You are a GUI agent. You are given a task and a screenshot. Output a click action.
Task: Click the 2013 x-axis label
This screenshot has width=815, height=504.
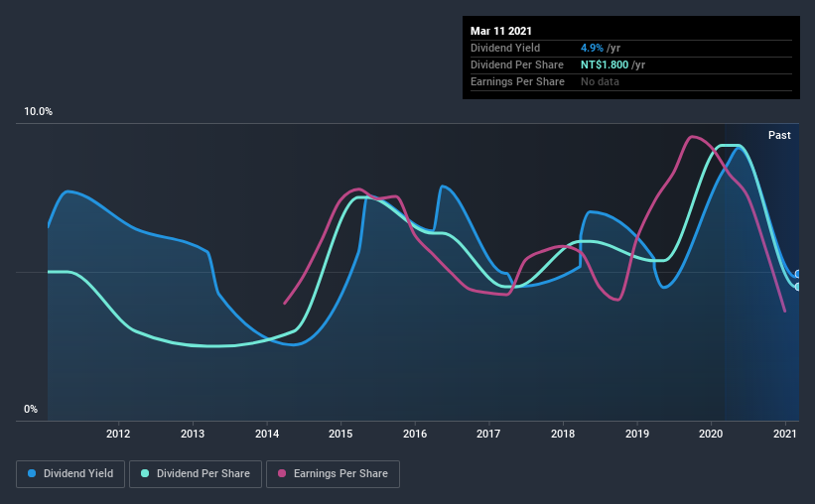pyautogui.click(x=193, y=434)
